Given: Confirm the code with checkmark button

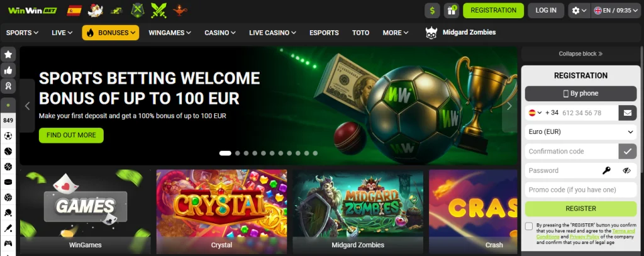Looking at the screenshot, I should coord(627,151).
